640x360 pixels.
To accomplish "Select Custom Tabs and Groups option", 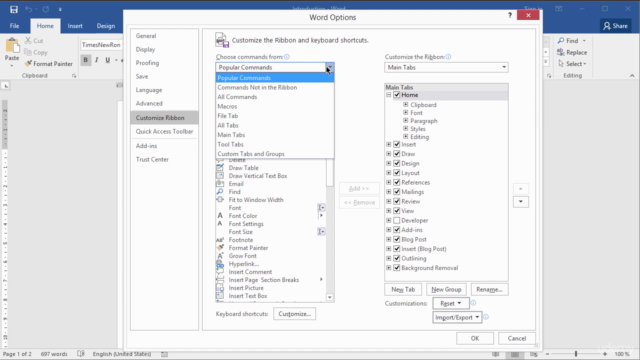I will pyautogui.click(x=275, y=154).
